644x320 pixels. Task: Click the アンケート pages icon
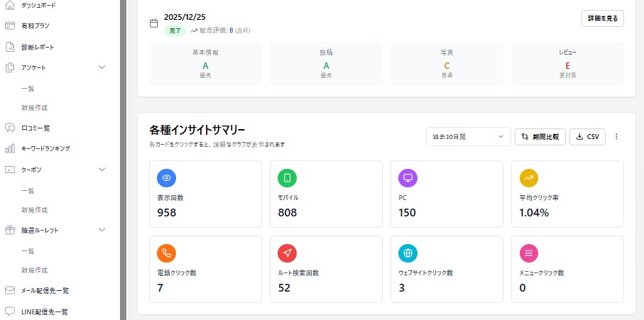point(10,67)
